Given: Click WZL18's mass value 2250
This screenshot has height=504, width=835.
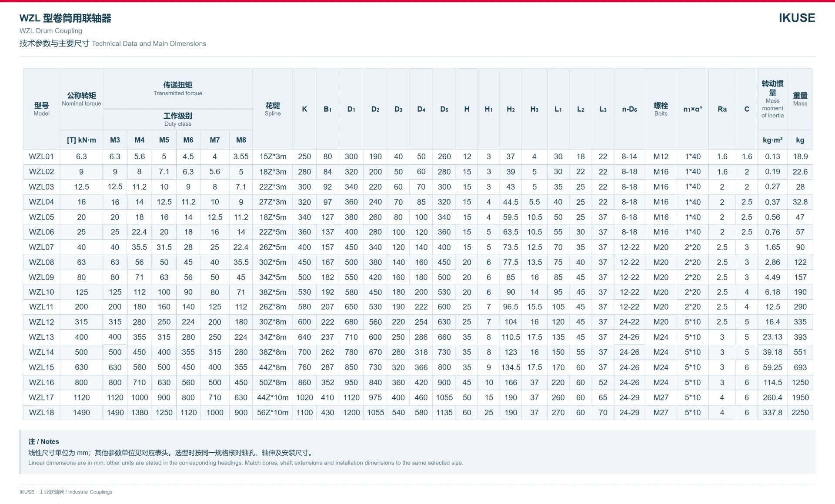Looking at the screenshot, I should click(x=800, y=412).
